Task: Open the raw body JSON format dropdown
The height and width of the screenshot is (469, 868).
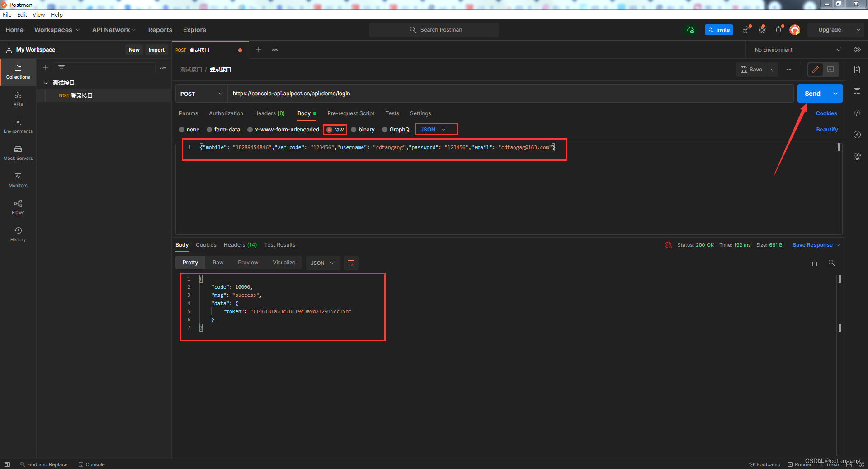Action: (433, 130)
